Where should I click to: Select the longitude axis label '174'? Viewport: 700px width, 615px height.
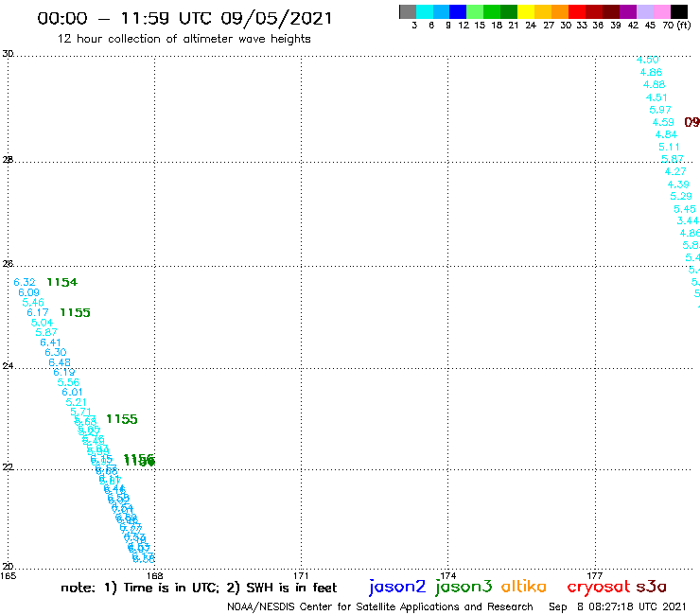pos(447,575)
